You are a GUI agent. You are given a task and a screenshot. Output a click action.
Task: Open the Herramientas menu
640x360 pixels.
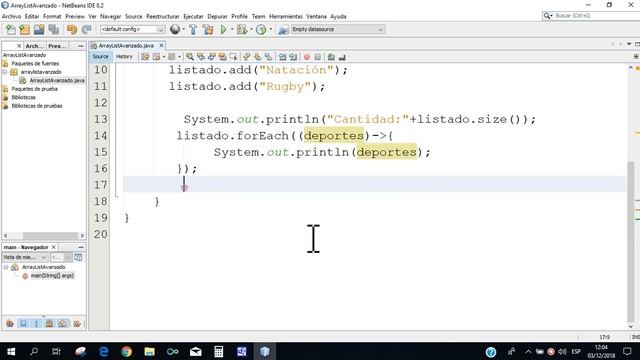[286, 16]
